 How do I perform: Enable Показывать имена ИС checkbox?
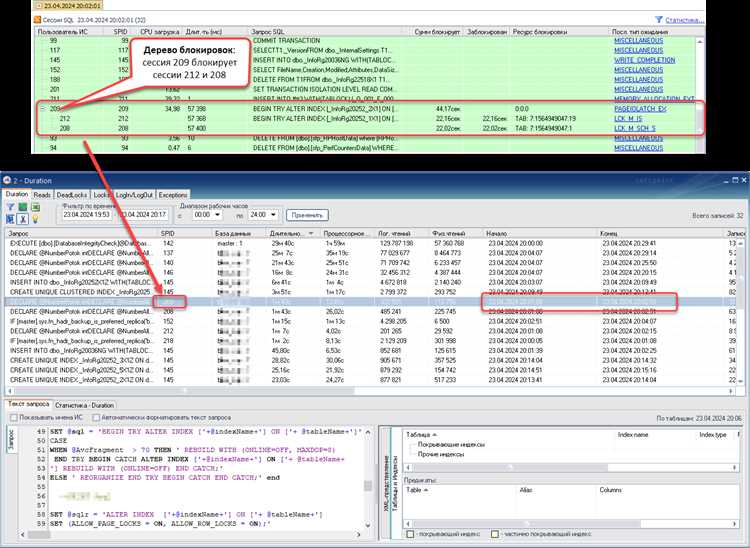point(14,417)
